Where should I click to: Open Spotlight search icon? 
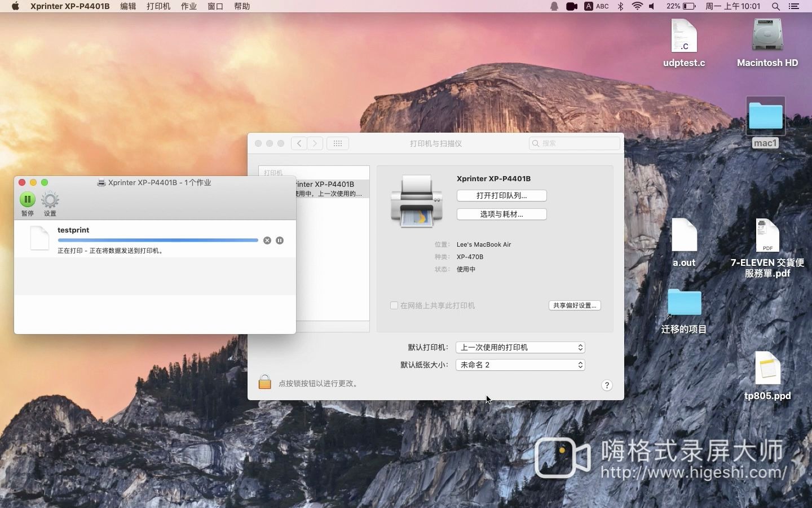tap(776, 6)
